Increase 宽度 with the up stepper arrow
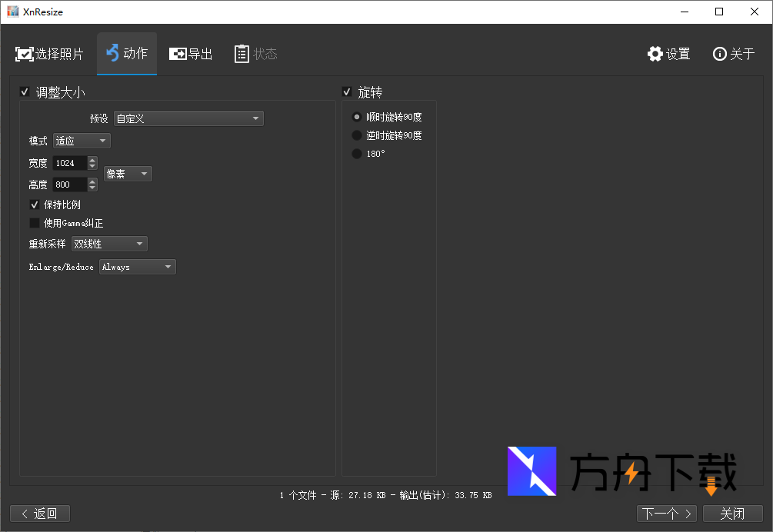Image resolution: width=773 pixels, height=532 pixels. click(92, 159)
